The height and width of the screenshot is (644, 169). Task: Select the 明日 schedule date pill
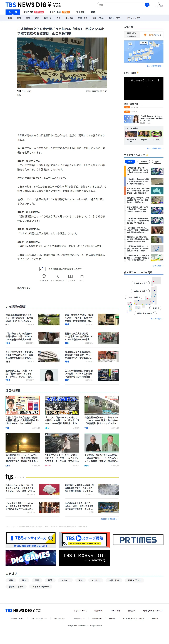pos(127,112)
